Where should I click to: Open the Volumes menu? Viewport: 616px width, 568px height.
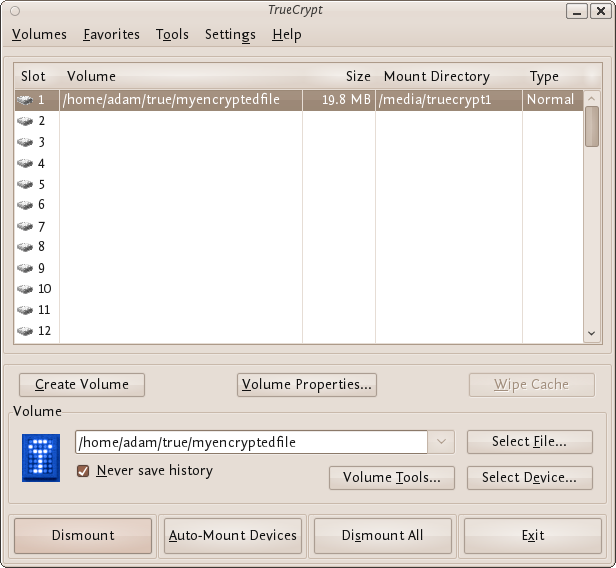(39, 34)
